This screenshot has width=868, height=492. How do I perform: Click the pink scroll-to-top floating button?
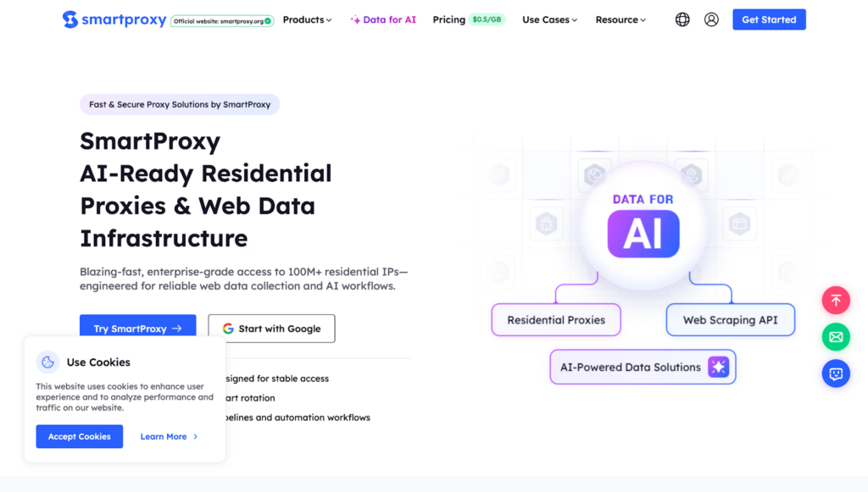836,301
